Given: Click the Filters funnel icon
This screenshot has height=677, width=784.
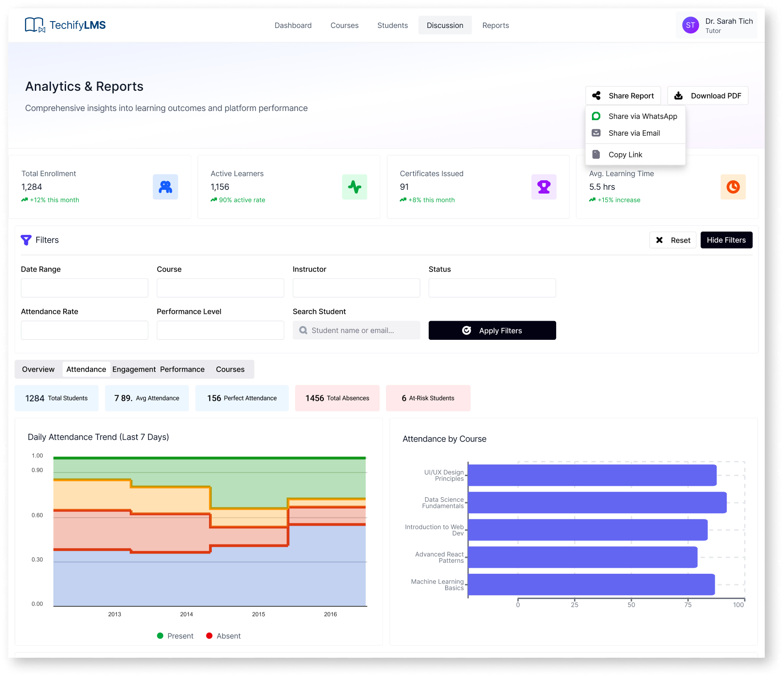Looking at the screenshot, I should [26, 240].
